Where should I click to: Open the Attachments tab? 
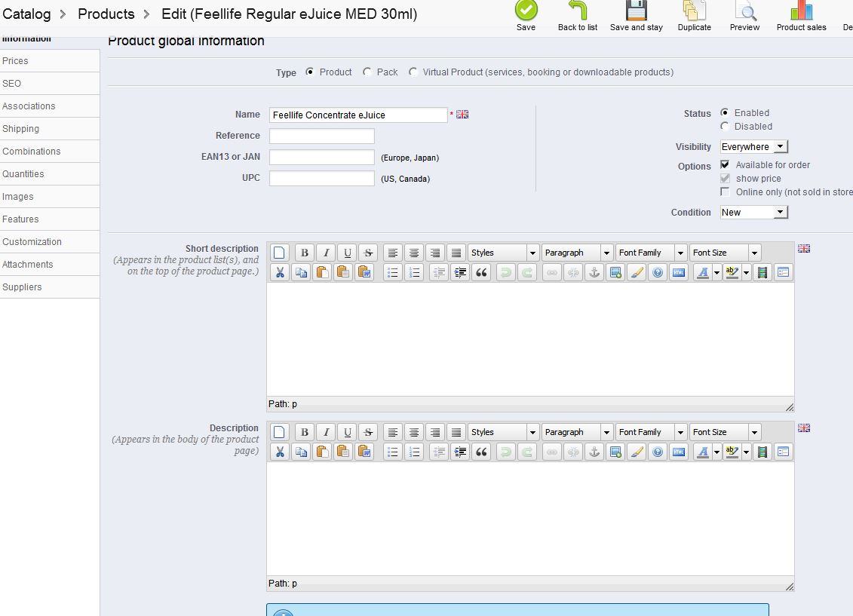pos(50,264)
